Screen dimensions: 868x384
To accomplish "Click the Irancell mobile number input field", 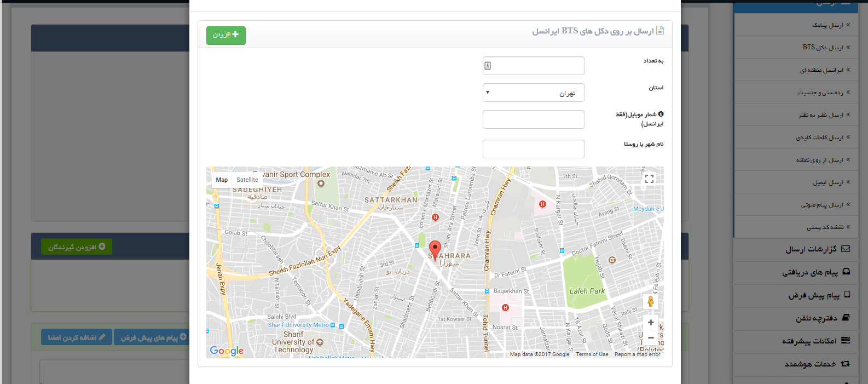I will click(x=533, y=119).
